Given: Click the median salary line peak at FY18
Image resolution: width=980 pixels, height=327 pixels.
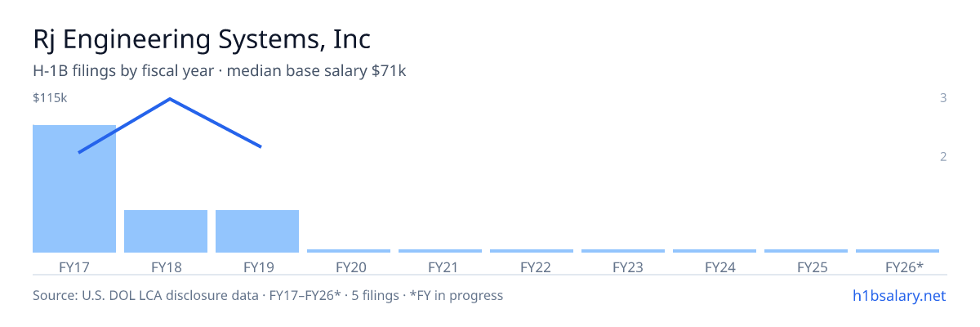Looking at the screenshot, I should 169,99.
